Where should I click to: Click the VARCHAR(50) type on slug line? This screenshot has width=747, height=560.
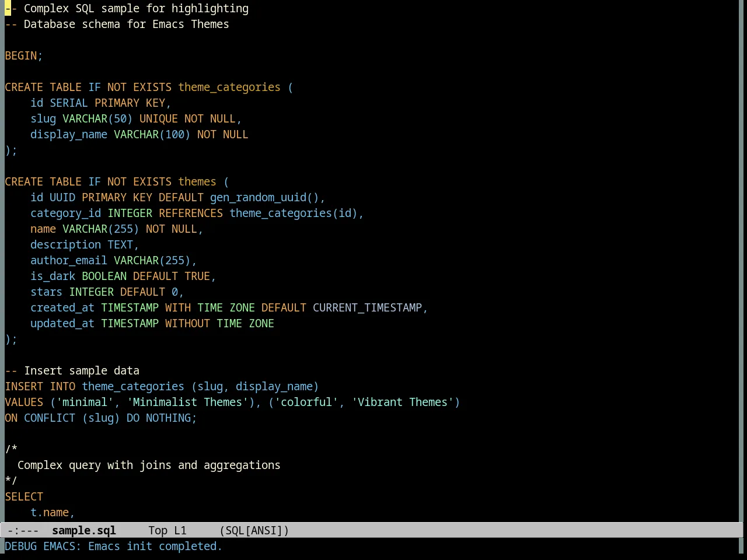point(97,118)
